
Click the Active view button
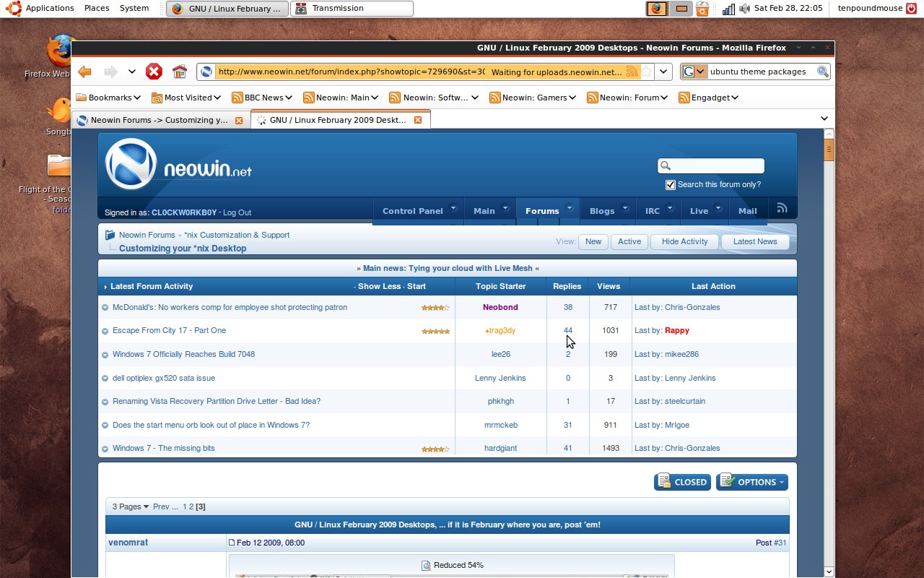[629, 242]
